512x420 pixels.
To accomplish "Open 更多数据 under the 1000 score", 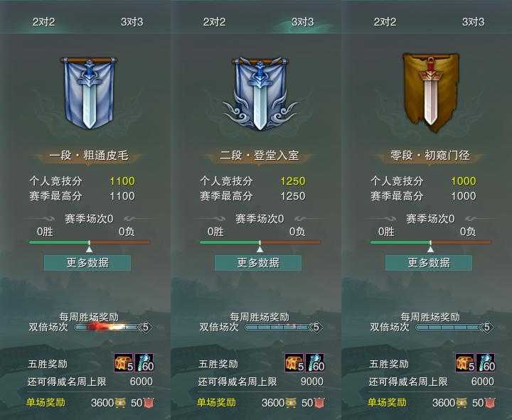I will [x=429, y=263].
